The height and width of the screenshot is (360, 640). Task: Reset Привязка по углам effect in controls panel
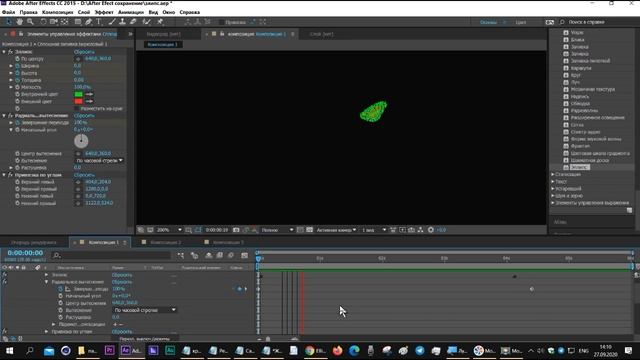click(x=84, y=175)
